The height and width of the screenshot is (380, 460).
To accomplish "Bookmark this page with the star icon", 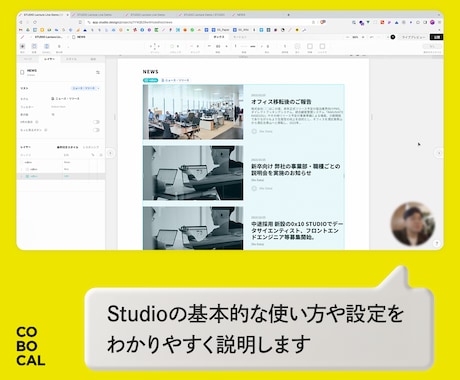I will [313, 22].
